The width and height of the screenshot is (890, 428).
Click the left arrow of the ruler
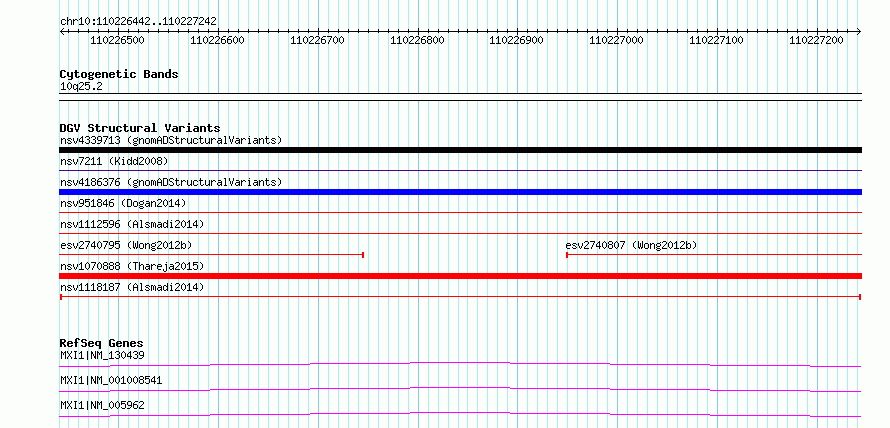coord(62,31)
